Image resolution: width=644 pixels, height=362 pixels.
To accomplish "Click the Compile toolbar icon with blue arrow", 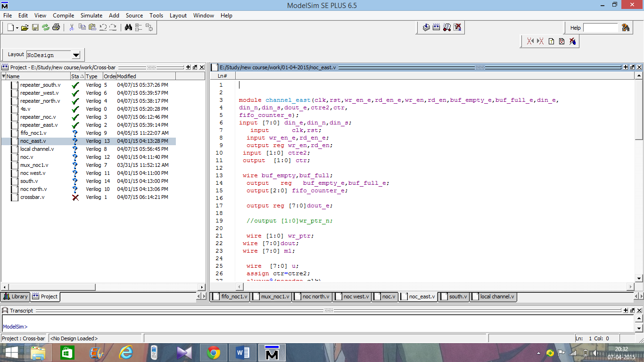I will (426, 28).
